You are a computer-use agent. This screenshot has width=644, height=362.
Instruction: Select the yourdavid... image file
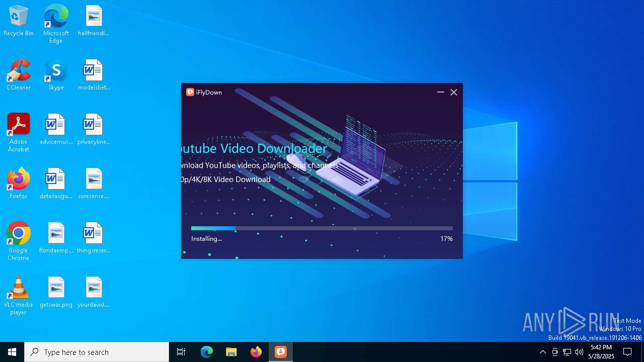click(x=94, y=293)
